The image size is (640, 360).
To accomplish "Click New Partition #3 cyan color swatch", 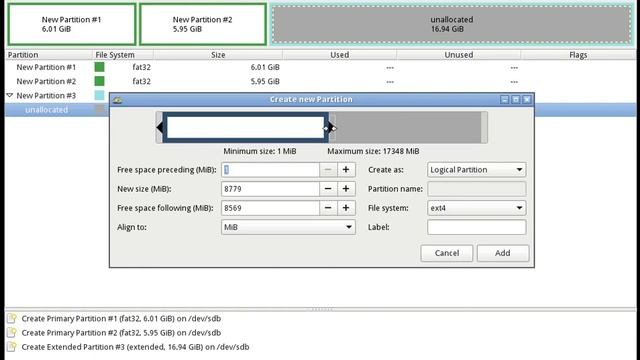I will [x=99, y=96].
